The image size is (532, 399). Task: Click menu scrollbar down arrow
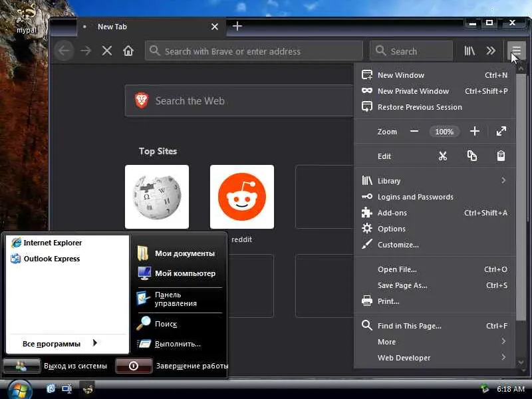[521, 362]
